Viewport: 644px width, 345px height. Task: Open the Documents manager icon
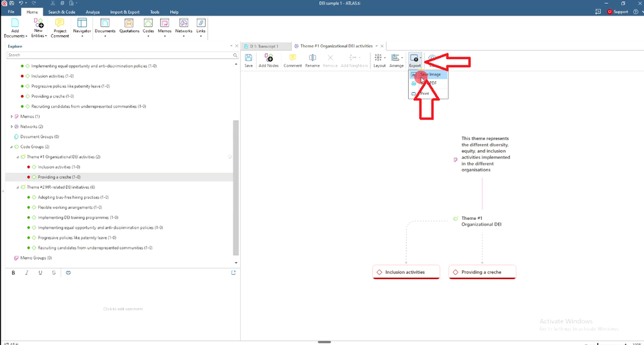105,23
